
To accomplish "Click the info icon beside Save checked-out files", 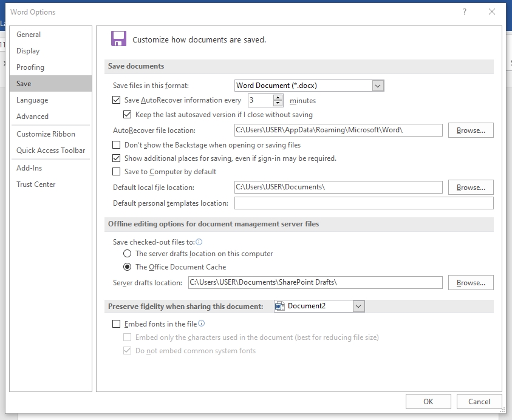I will point(199,242).
